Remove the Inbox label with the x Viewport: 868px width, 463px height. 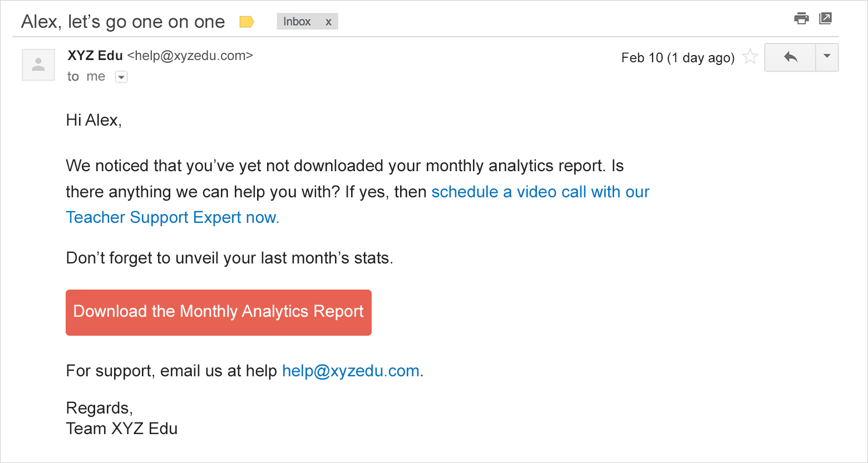pyautogui.click(x=328, y=22)
